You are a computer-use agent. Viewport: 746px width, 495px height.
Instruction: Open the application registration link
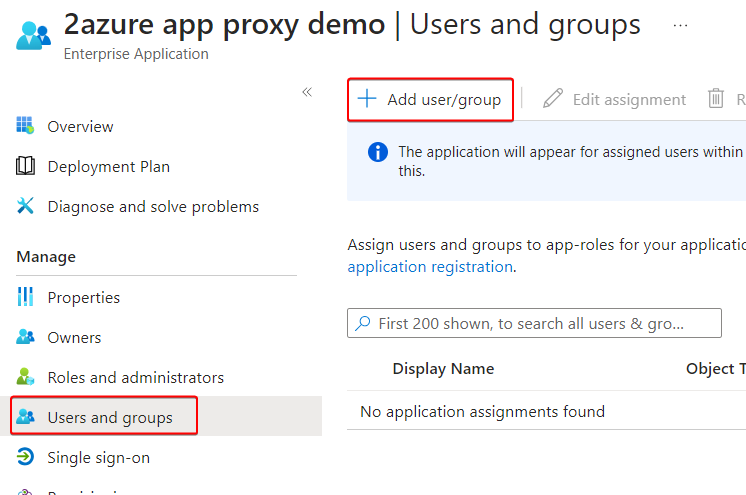[x=430, y=267]
